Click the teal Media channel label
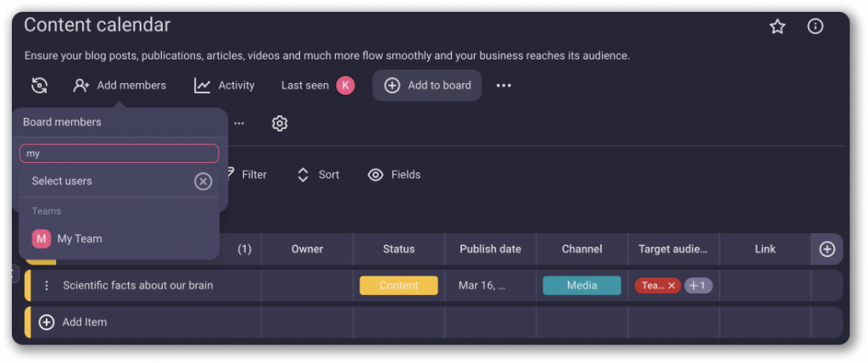 pyautogui.click(x=581, y=286)
